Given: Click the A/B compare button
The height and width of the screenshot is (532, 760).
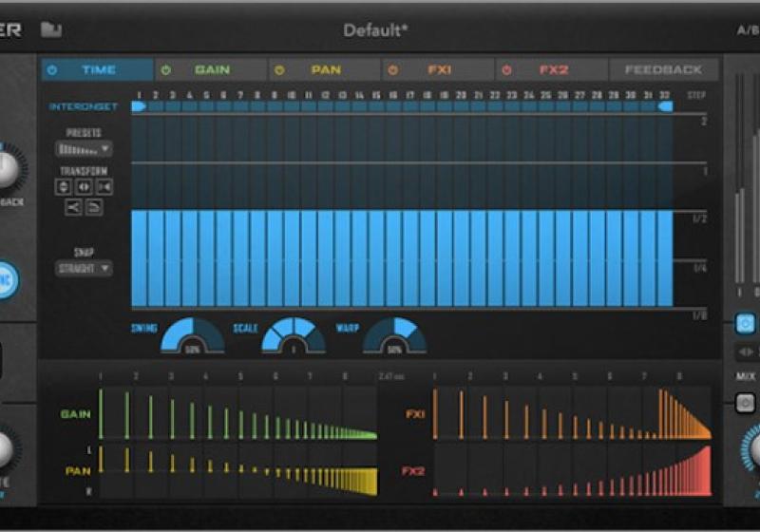Looking at the screenshot, I should (747, 30).
